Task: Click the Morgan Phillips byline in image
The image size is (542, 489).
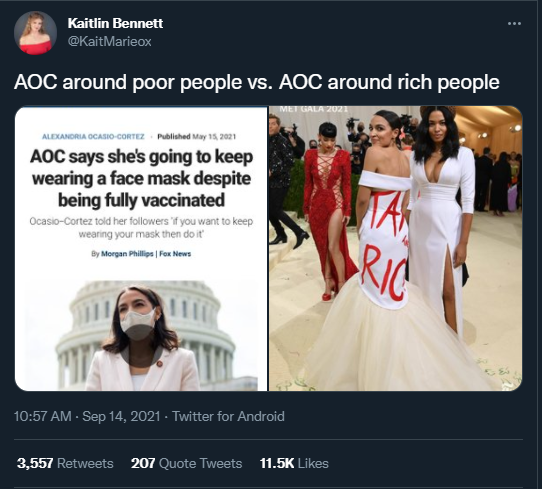Action: coord(127,254)
